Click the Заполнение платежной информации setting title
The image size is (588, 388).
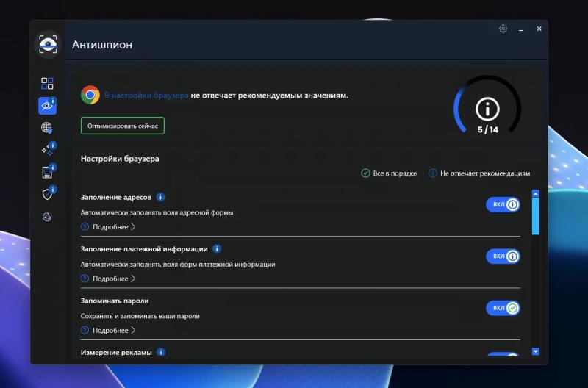(x=144, y=249)
